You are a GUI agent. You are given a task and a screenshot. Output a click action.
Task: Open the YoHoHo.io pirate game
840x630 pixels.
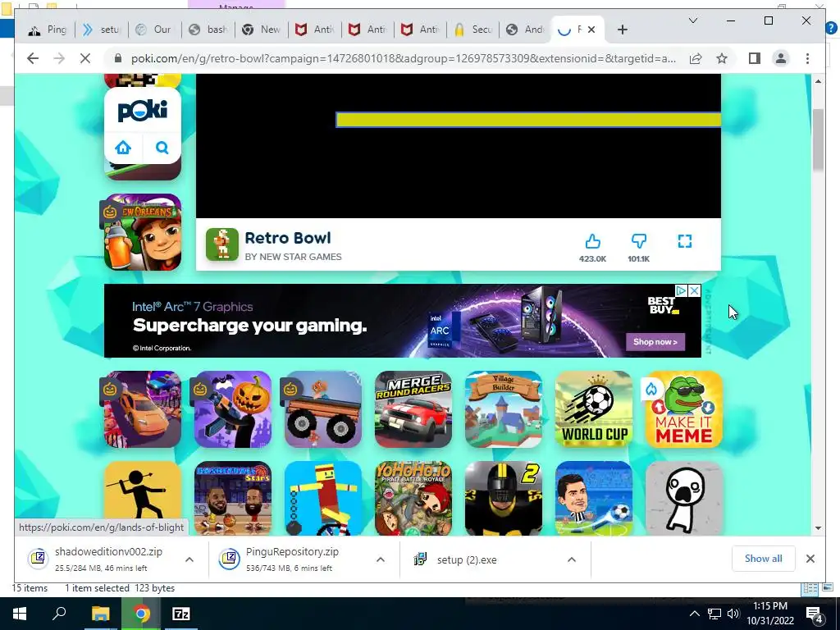(413, 498)
